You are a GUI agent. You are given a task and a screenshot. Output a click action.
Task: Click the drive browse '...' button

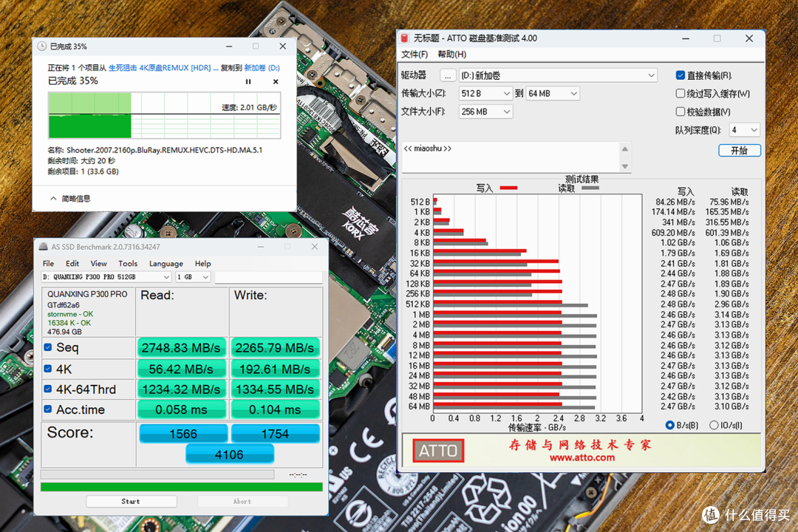tap(447, 75)
